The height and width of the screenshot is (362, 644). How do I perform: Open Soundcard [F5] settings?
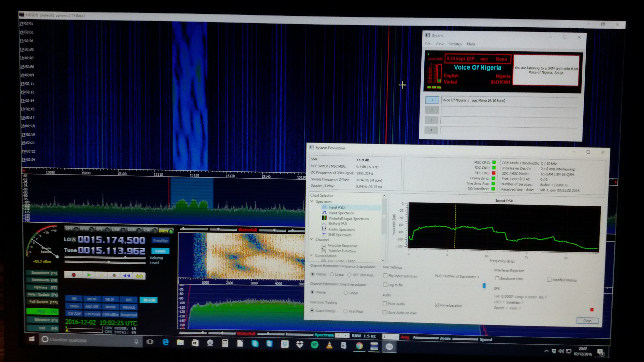pyautogui.click(x=42, y=273)
